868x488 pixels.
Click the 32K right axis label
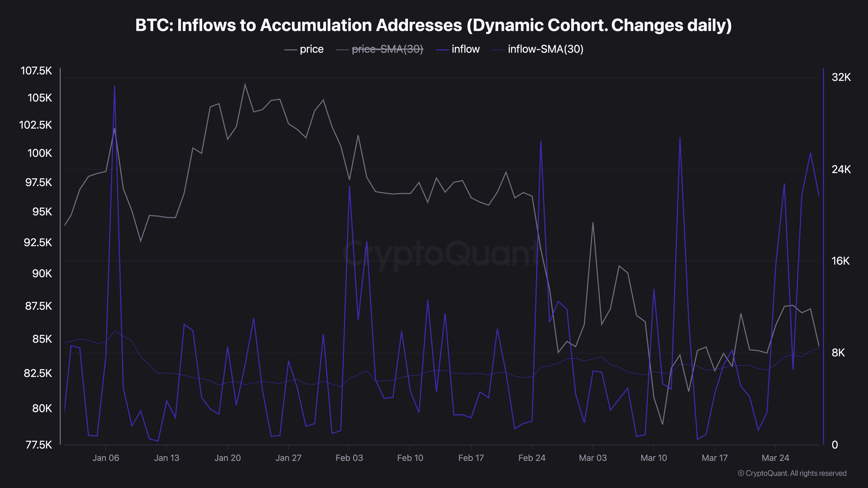(841, 78)
